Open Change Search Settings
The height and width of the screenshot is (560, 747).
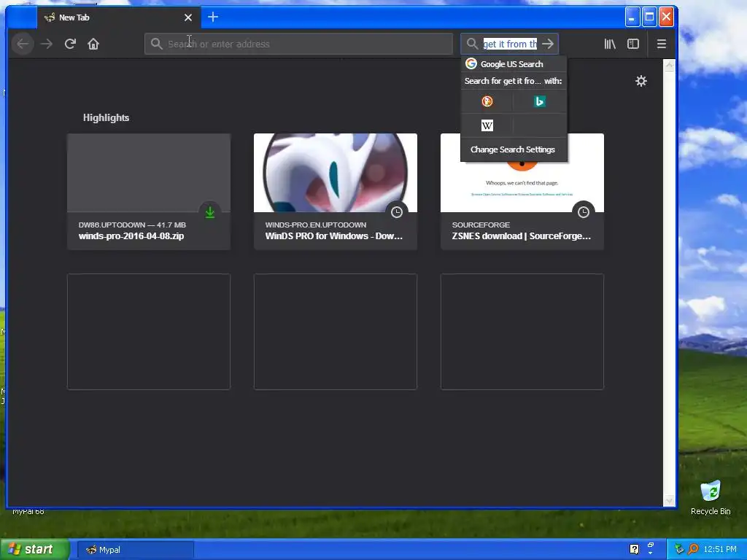click(x=513, y=149)
